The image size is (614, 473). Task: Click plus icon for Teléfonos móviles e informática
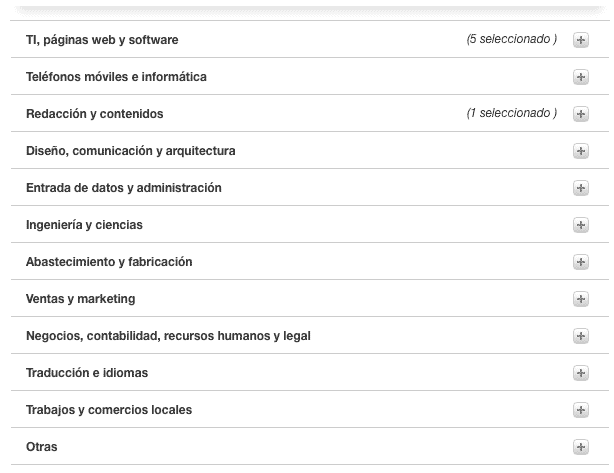pos(581,77)
